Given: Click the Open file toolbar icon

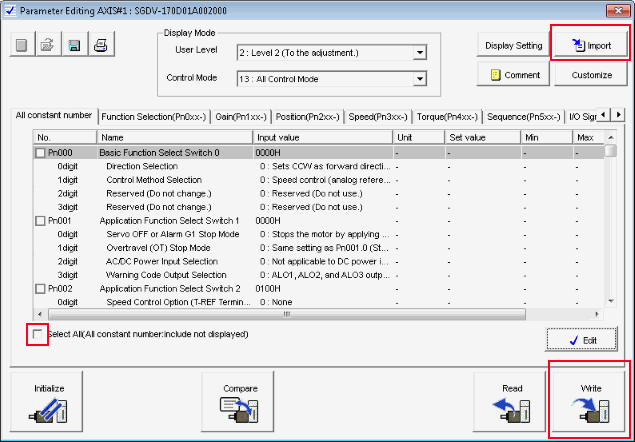Looking at the screenshot, I should (48, 45).
